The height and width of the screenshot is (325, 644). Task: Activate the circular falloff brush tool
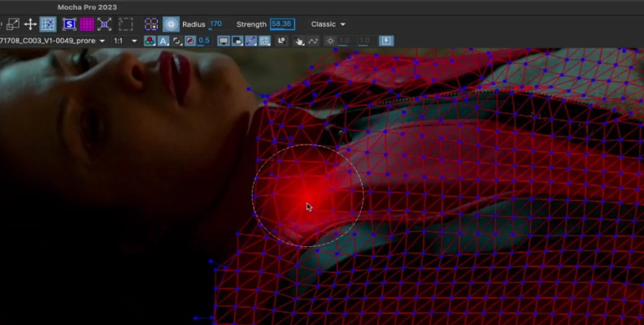pyautogui.click(x=171, y=24)
